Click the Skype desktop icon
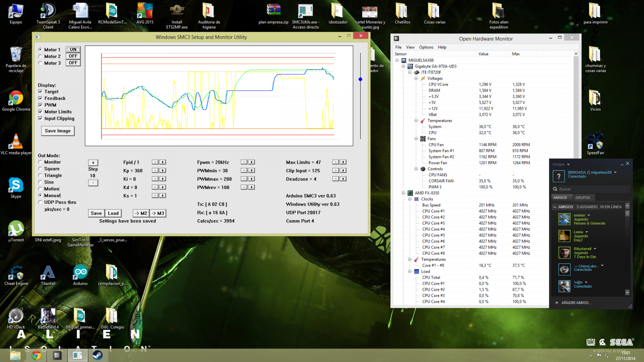Viewport: 644px width, 362px height. click(x=16, y=185)
